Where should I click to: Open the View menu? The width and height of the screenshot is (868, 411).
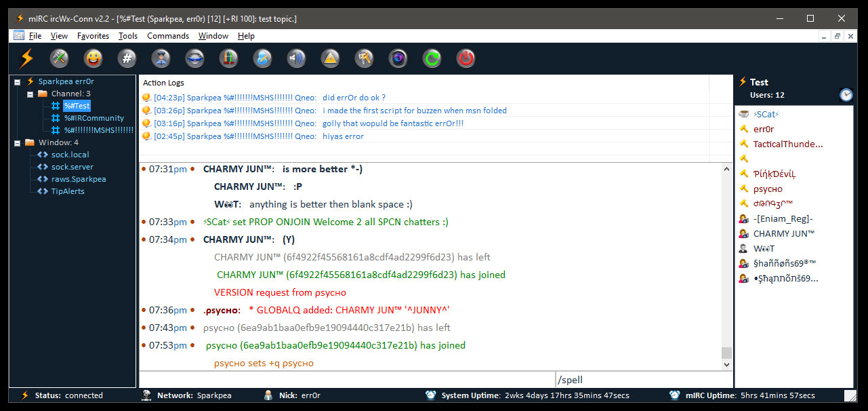click(x=59, y=36)
